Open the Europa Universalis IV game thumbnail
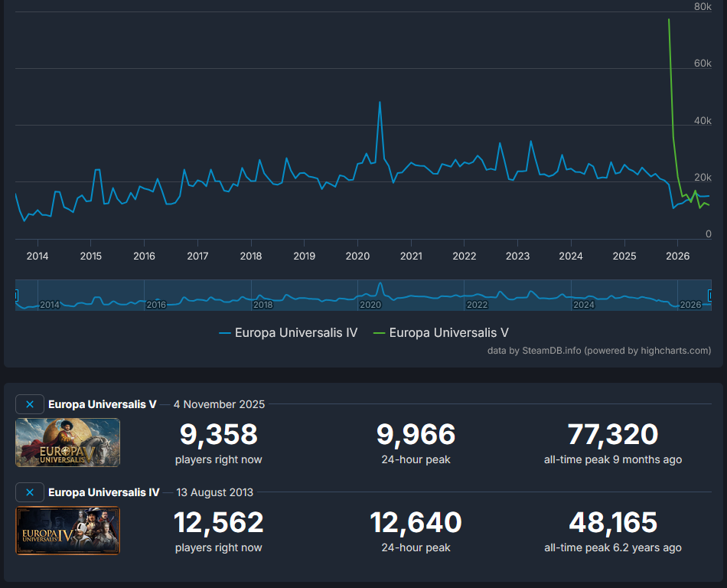Screen dimensions: 727x588 coord(67,531)
